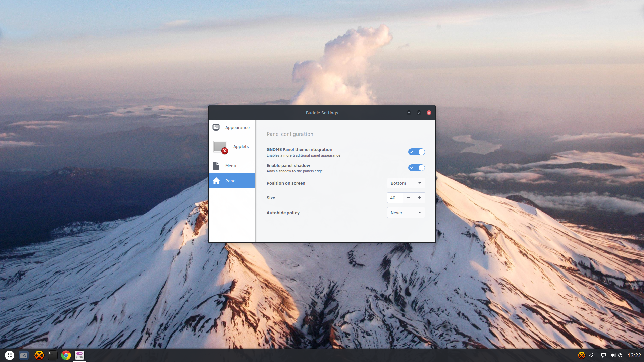The image size is (644, 362).
Task: Click the Enable panel shadow label
Action: coord(288,165)
